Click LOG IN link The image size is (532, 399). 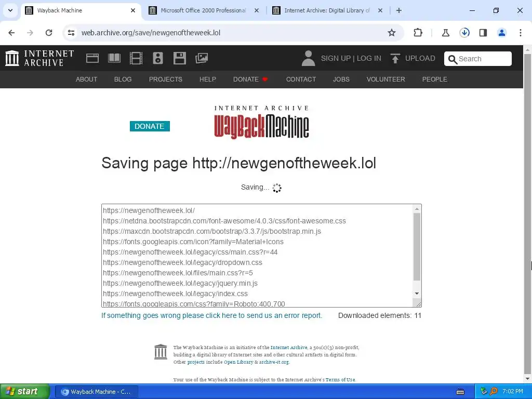[369, 58]
